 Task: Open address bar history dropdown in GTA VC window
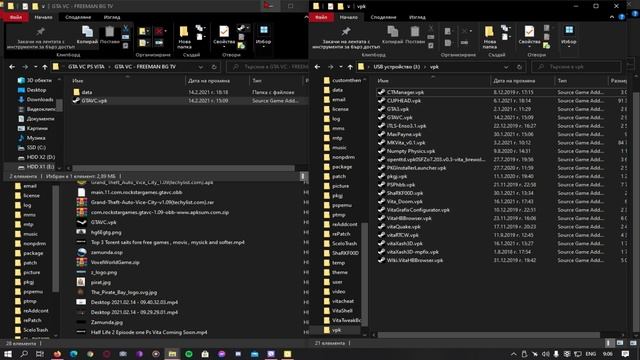click(x=201, y=67)
